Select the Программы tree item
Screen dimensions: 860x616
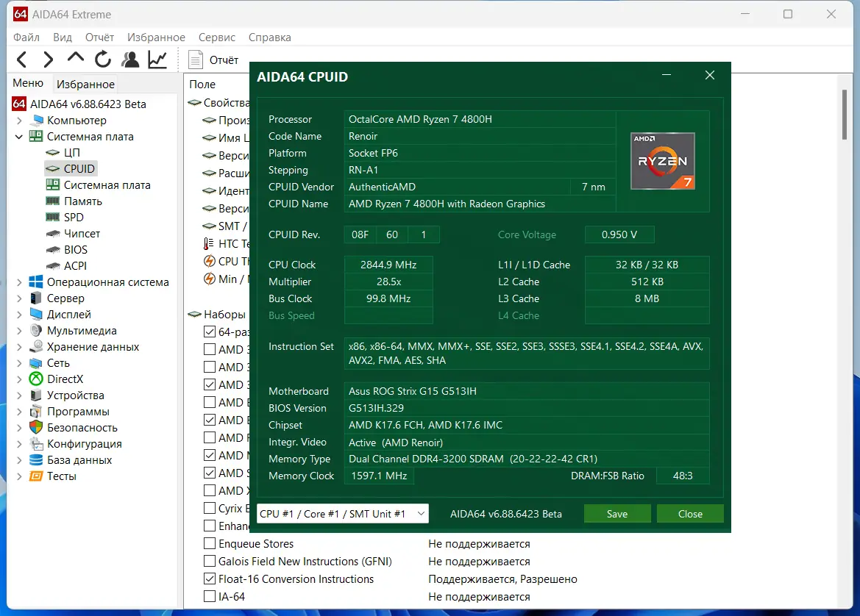pyautogui.click(x=78, y=412)
